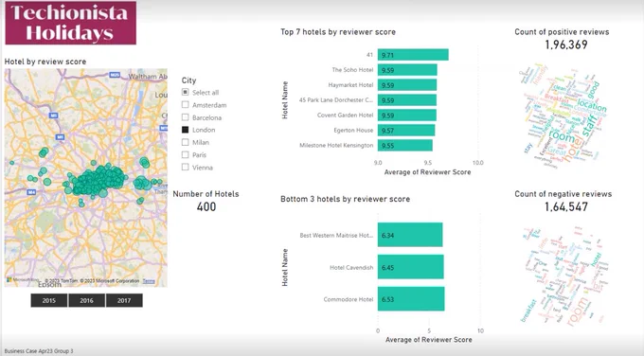Click the Top 7 hotels chart title
The width and height of the screenshot is (644, 356).
point(338,32)
